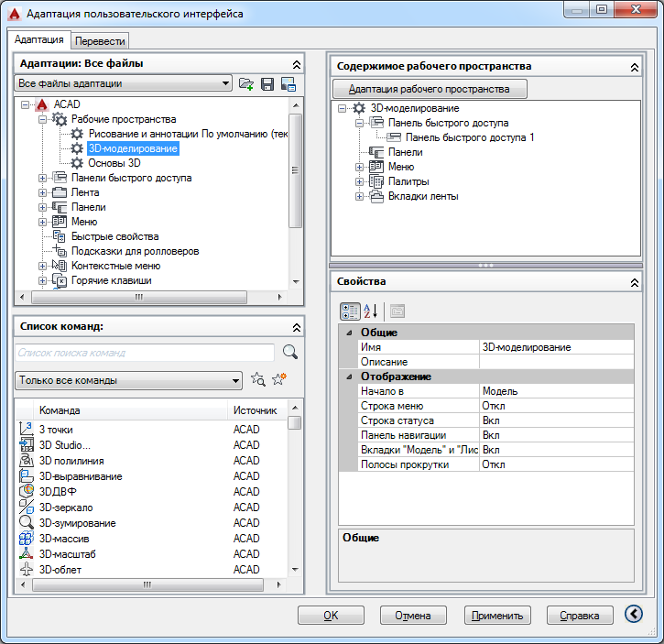Viewport: 664px width, 644px height.
Task: Switch to the Перевести tab
Action: tap(100, 41)
